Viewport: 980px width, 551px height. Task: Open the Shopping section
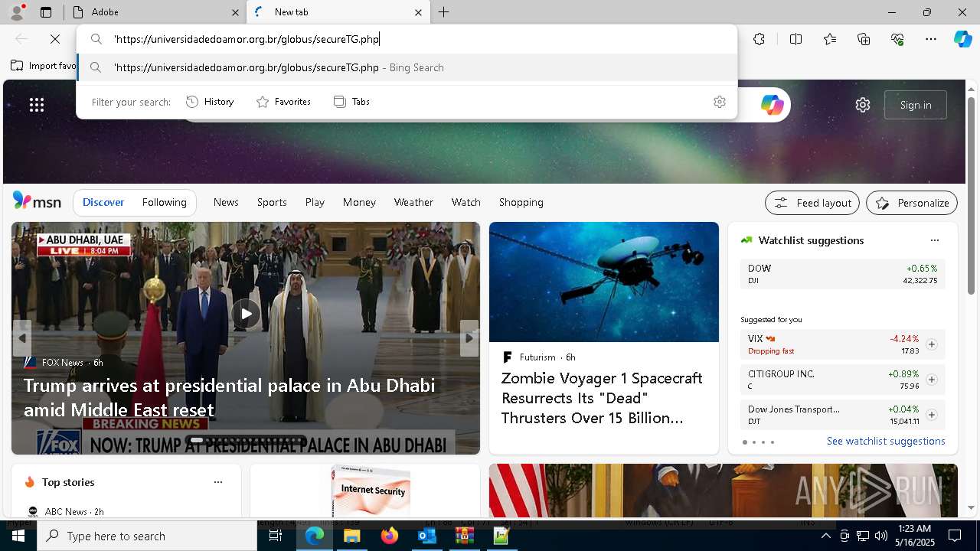(x=521, y=202)
